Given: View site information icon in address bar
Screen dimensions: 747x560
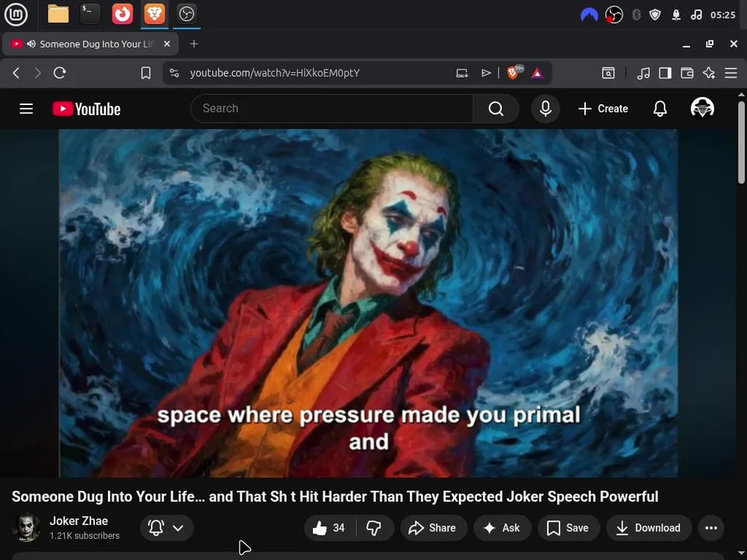Looking at the screenshot, I should pyautogui.click(x=174, y=73).
